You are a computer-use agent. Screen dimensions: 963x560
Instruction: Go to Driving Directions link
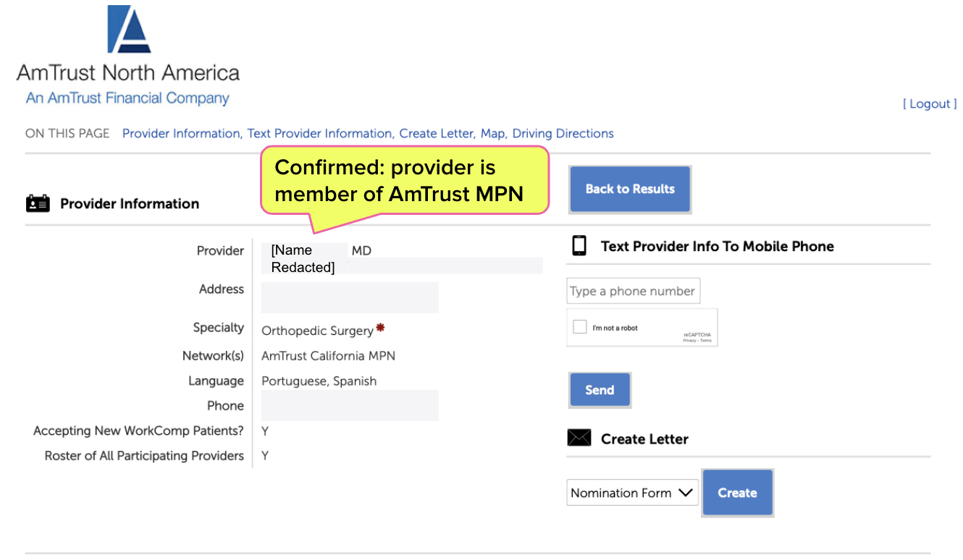(x=563, y=134)
